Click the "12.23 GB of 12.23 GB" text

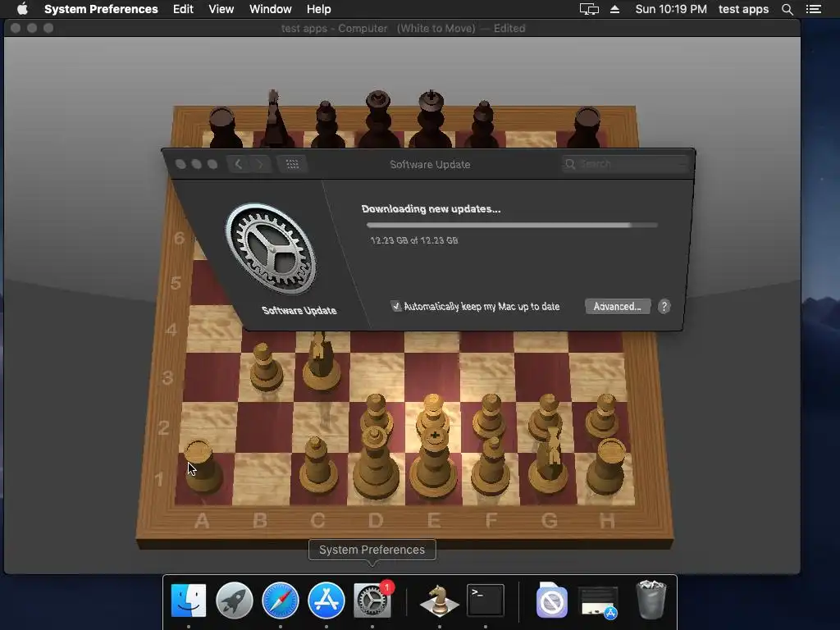tap(414, 240)
